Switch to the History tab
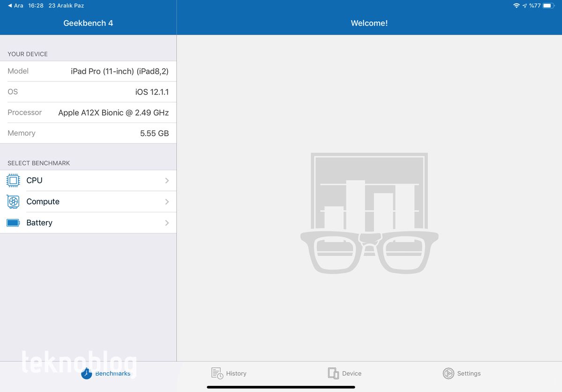Image resolution: width=562 pixels, height=392 pixels. [x=229, y=373]
